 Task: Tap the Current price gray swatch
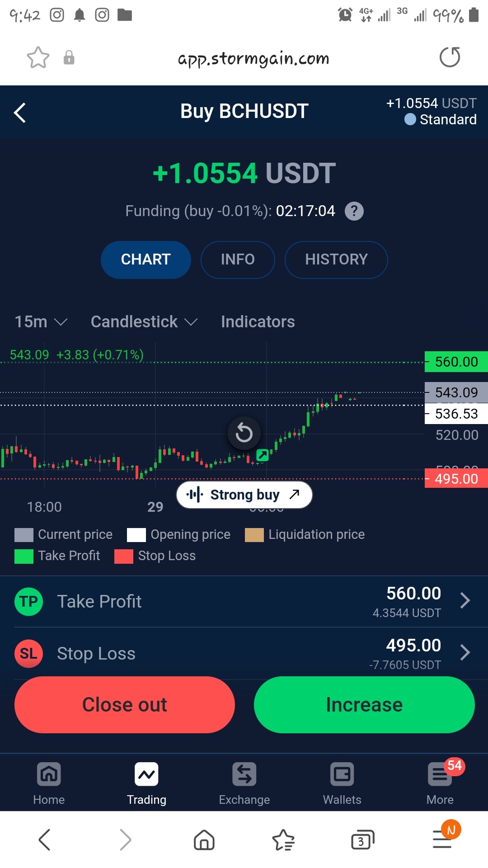(24, 535)
